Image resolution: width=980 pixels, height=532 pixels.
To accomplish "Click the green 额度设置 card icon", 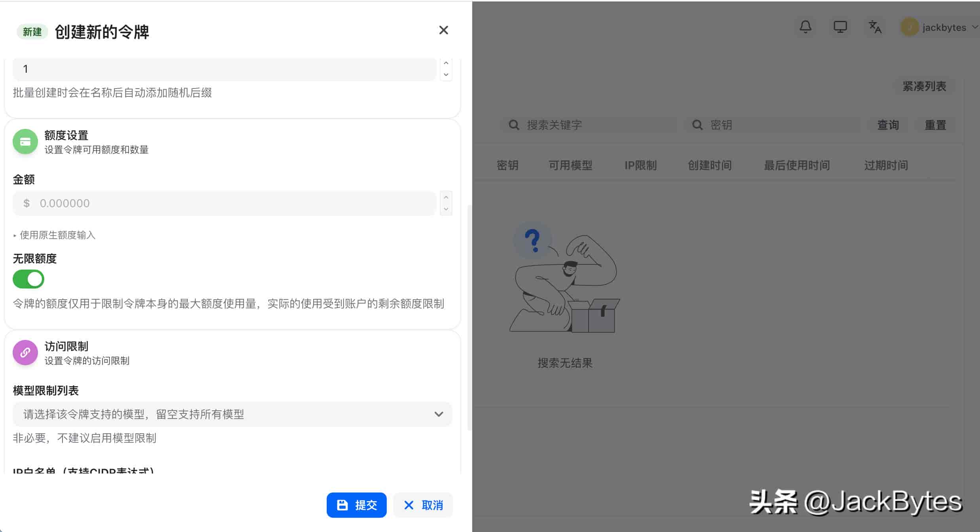I will (x=25, y=141).
